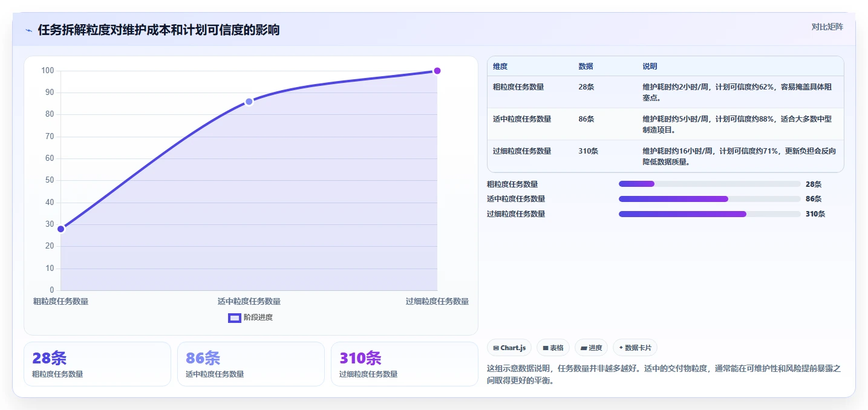Open the 310条 summary card
This screenshot has width=868, height=410.
(x=405, y=364)
